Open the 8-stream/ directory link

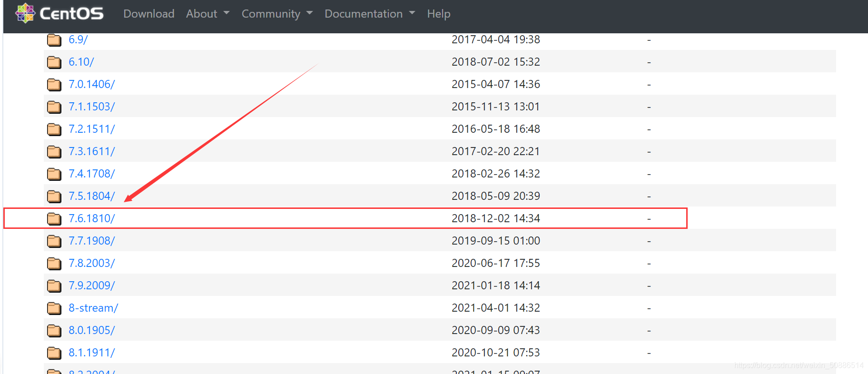point(93,308)
